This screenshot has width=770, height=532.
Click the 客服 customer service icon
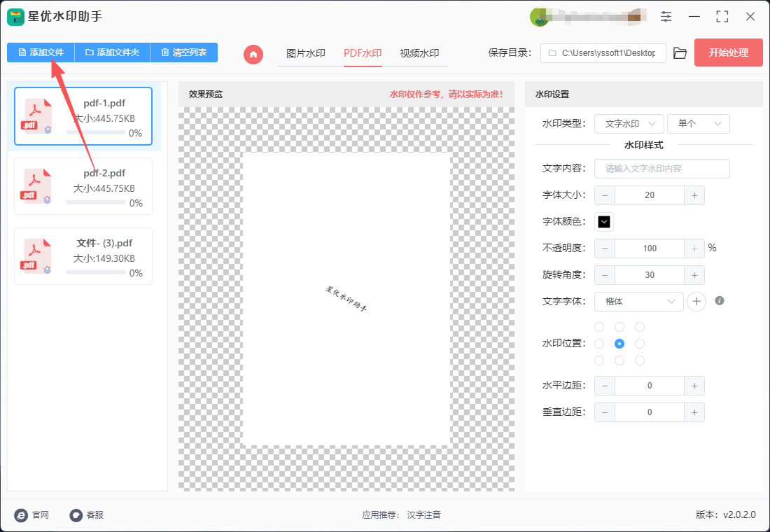tap(76, 514)
